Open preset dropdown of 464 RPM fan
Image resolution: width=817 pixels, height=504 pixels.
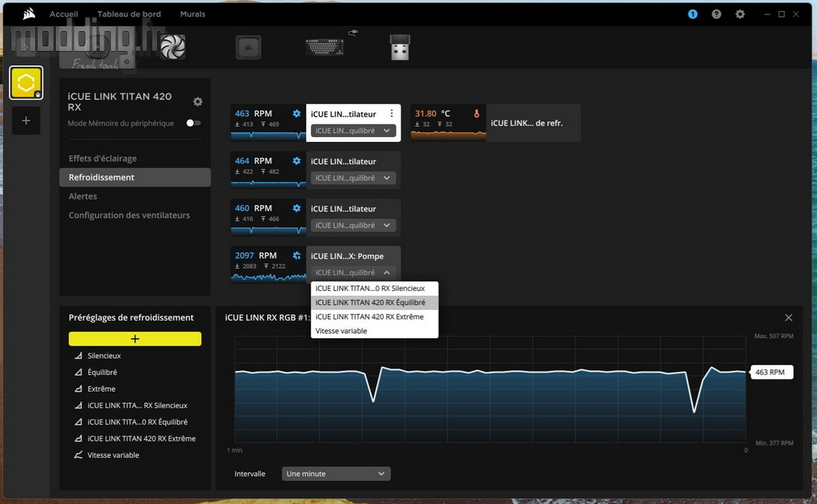[x=353, y=178]
